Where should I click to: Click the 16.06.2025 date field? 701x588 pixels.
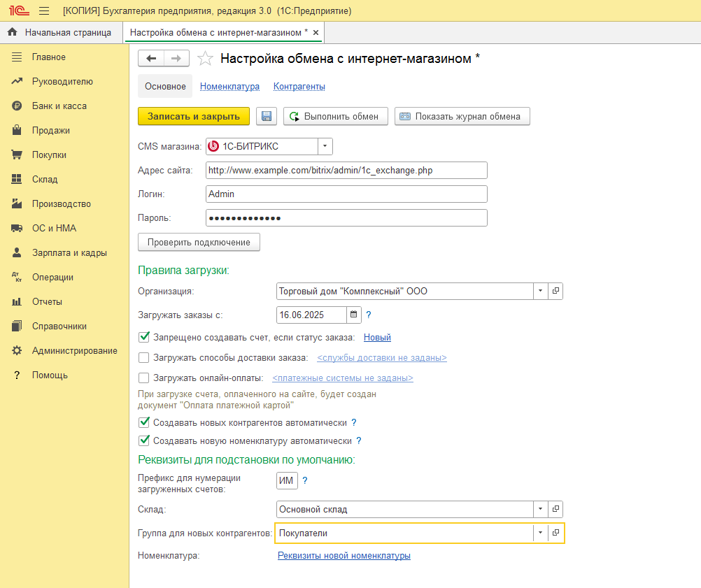click(x=311, y=315)
